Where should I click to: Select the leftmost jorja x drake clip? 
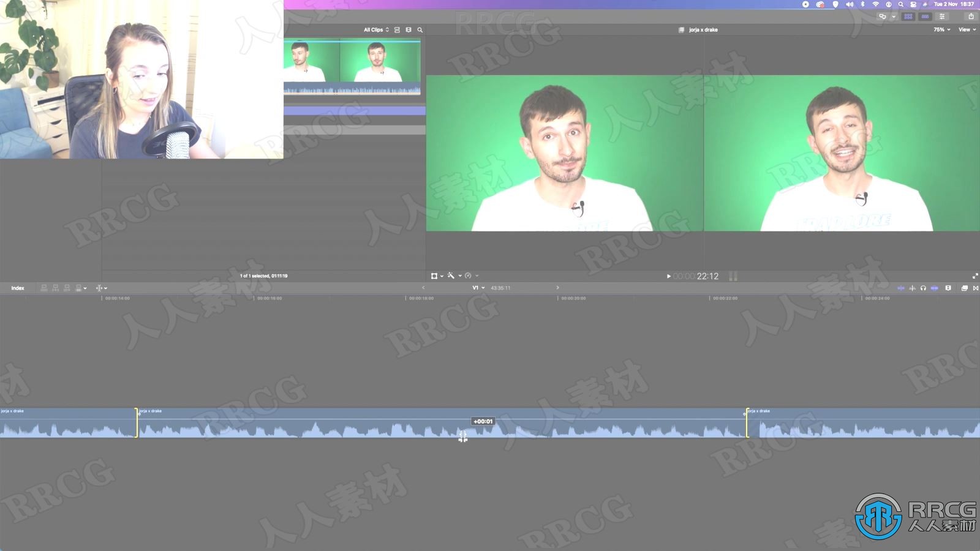(x=67, y=423)
